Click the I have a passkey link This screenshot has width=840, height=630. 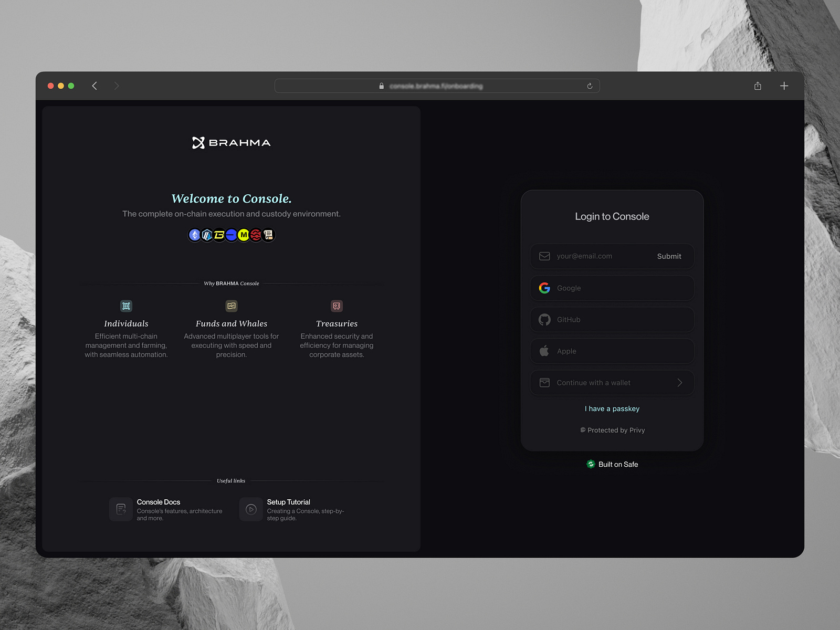[x=612, y=408]
